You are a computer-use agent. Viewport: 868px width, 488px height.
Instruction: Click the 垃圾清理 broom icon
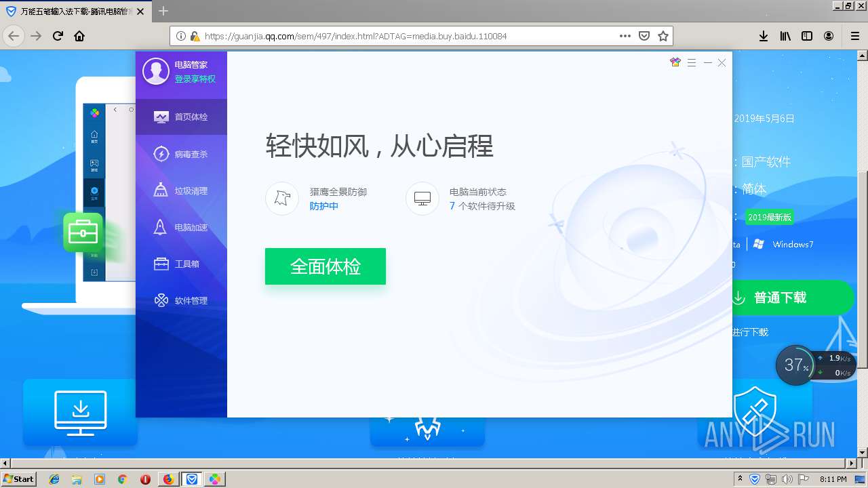[161, 190]
